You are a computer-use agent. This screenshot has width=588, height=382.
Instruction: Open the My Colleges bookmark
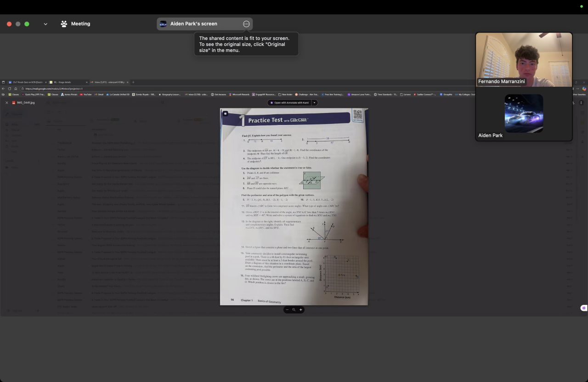pyautogui.click(x=464, y=95)
